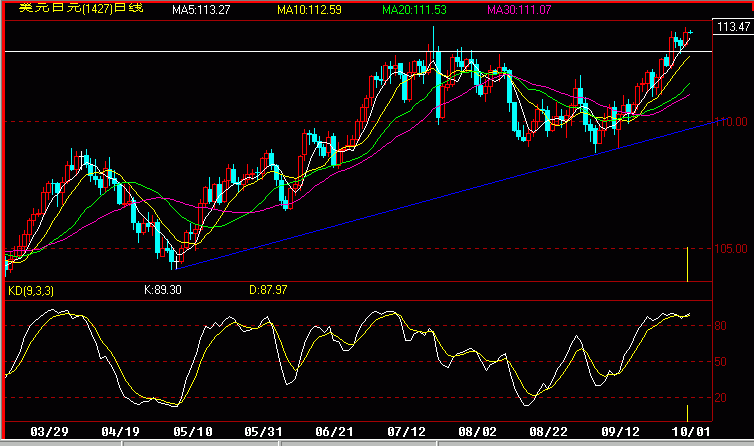The height and width of the screenshot is (446, 754).
Task: Click the 105.00 price axis label
Action: (x=731, y=249)
